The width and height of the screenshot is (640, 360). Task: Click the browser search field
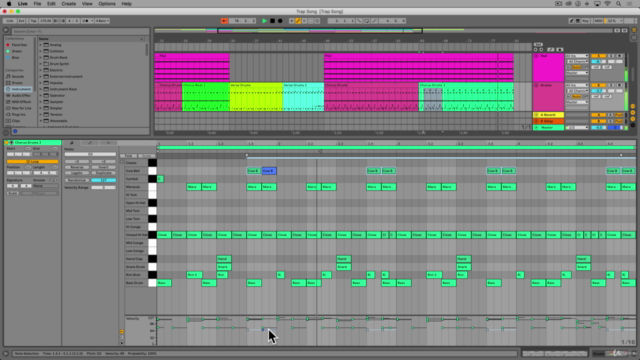click(x=80, y=31)
